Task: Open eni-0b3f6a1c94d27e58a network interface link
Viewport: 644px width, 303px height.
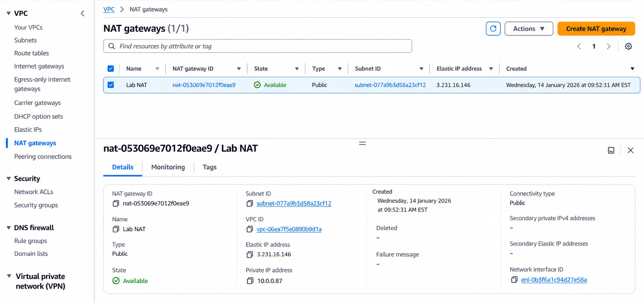Action: [554, 280]
